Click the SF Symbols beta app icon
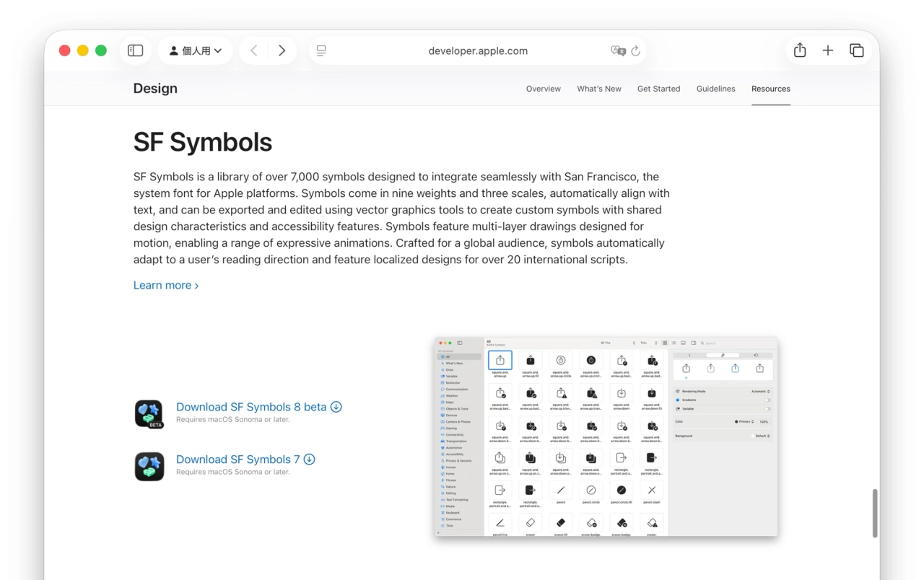Screen dimensions: 924x580 tap(149, 414)
